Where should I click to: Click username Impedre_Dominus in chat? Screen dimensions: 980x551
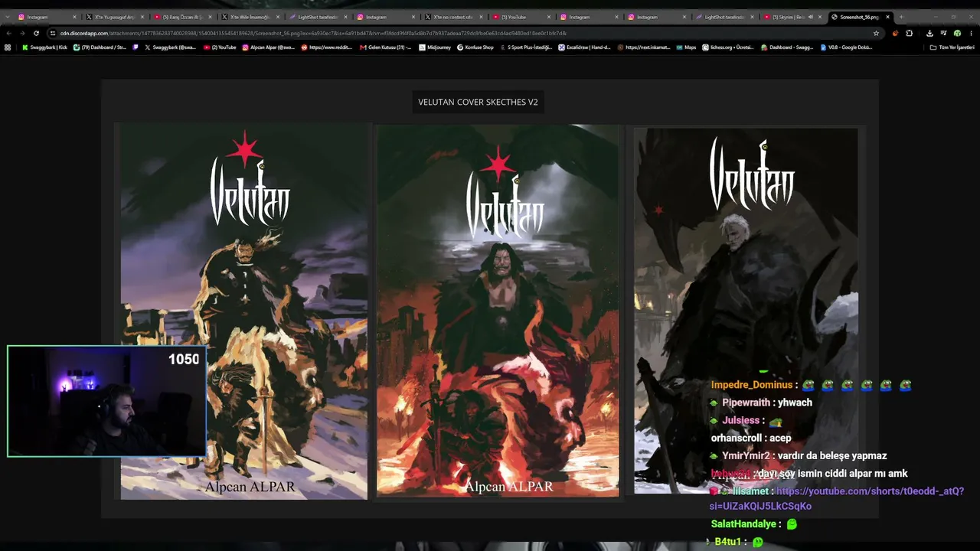[753, 385]
